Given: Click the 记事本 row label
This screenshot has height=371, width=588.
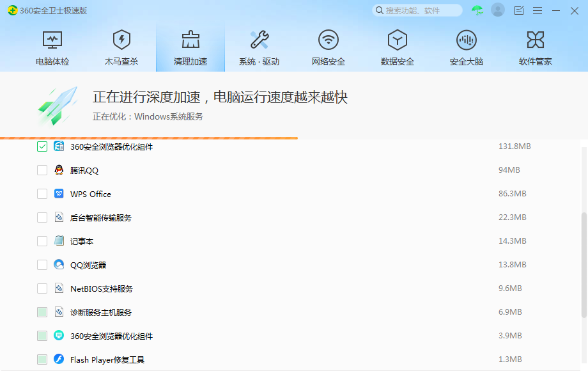Looking at the screenshot, I should coord(82,242).
